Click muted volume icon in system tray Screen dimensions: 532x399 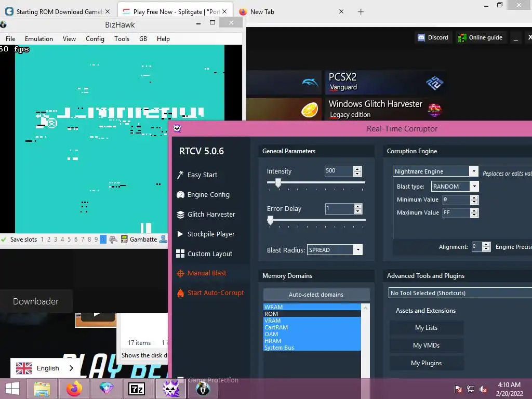pos(483,389)
